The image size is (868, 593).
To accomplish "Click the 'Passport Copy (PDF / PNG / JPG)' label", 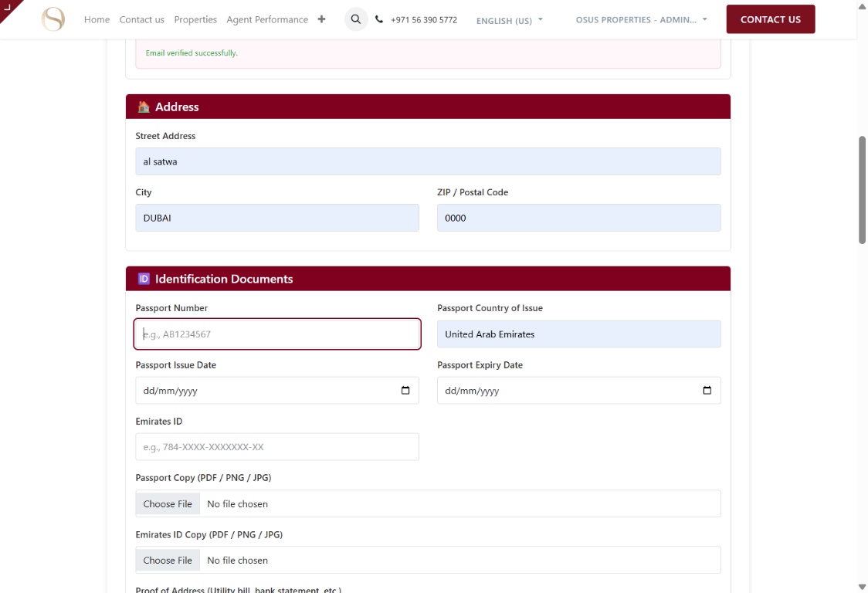I will tap(203, 478).
